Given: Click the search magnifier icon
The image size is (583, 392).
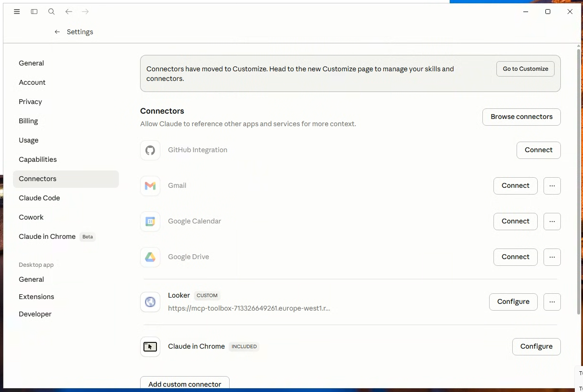Looking at the screenshot, I should 52,12.
